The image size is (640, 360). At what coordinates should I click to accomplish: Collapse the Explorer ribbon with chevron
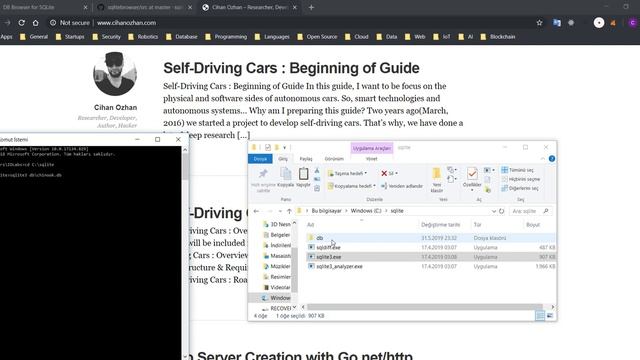[542, 159]
